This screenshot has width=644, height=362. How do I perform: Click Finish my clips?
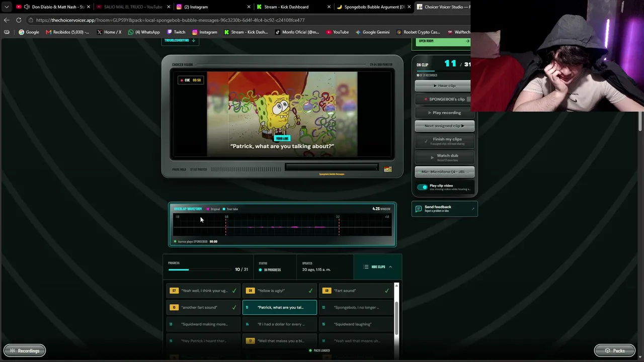point(444,141)
